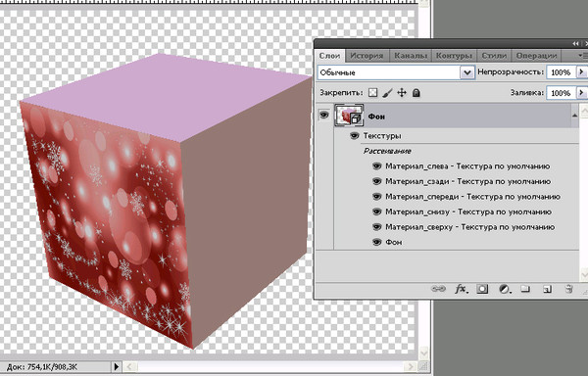Click the lock position move icon
Screen dimensions: 588x376
[x=402, y=92]
